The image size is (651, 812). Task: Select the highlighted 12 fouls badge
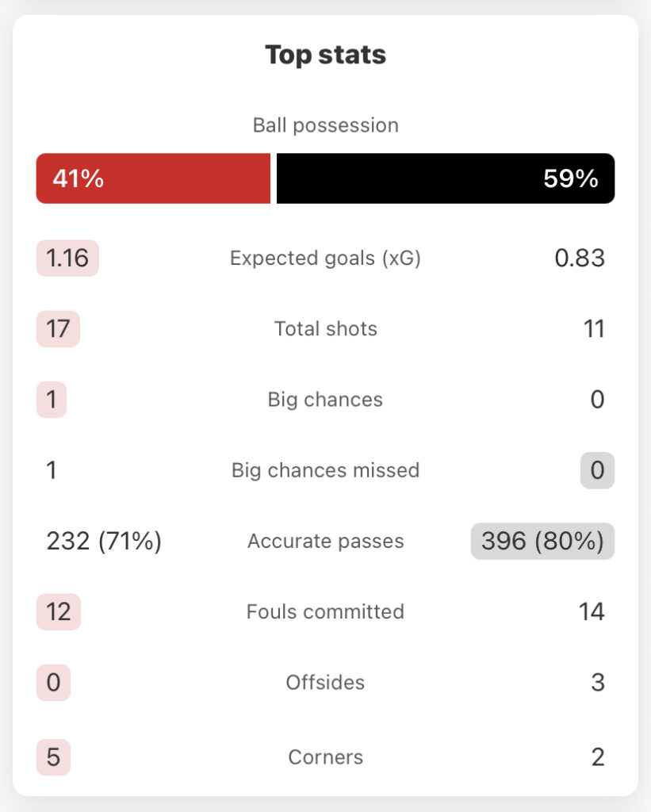59,611
